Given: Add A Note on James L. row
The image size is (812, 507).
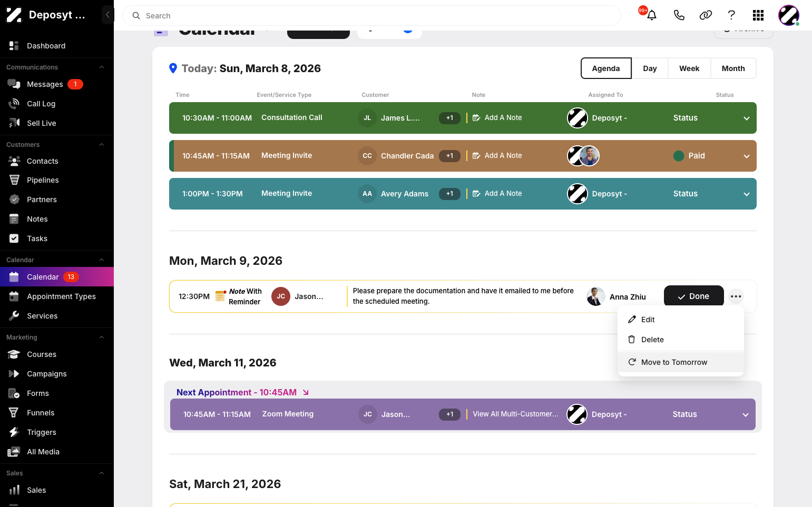Looking at the screenshot, I should click(497, 118).
